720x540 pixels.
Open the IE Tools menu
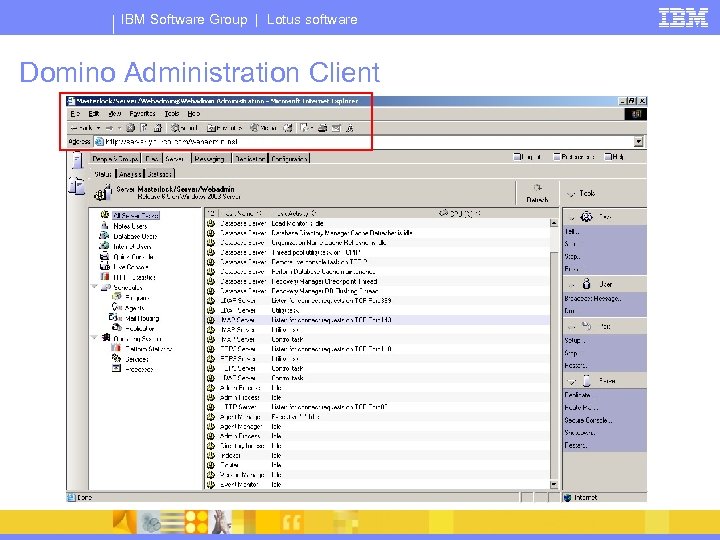pos(172,113)
